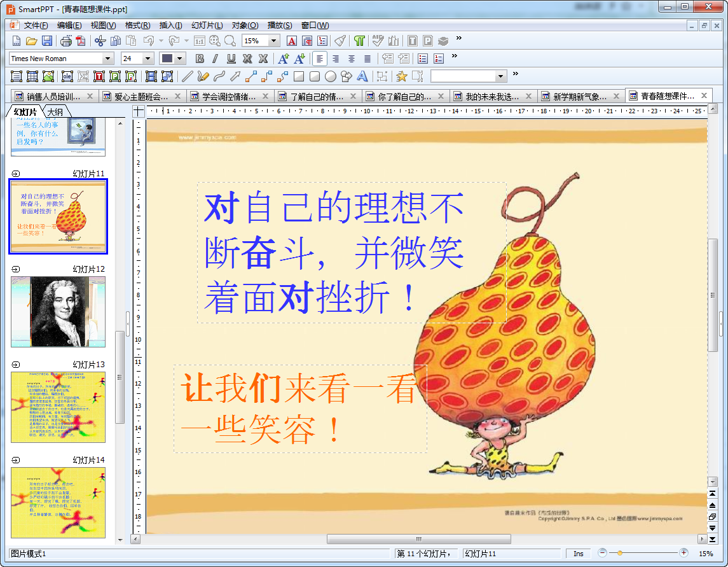
Task: Open the font color dropdown arrow
Action: coord(180,59)
